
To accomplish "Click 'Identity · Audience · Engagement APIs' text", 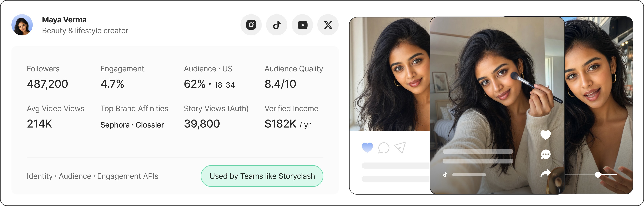I will tap(93, 176).
